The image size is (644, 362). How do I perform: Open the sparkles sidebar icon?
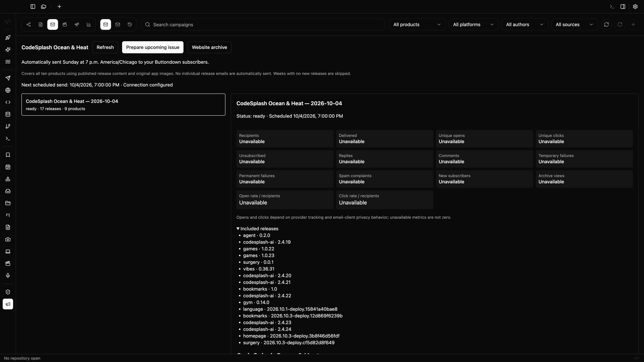click(x=8, y=49)
